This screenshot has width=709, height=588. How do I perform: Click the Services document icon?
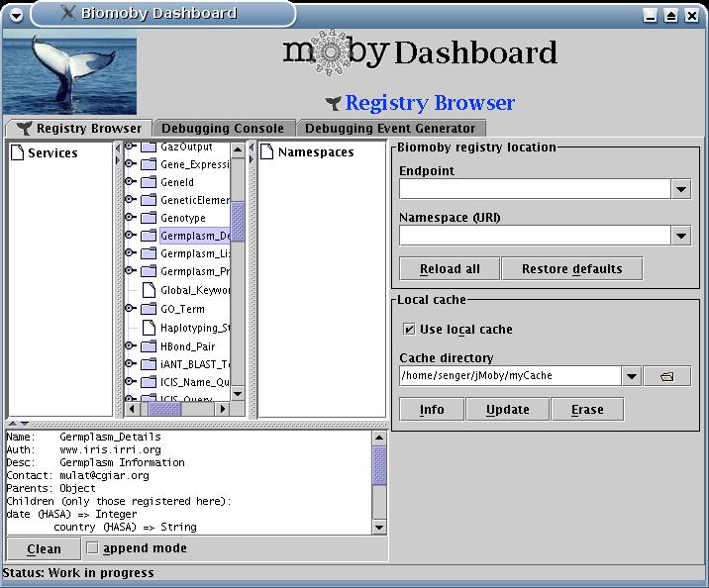click(x=17, y=152)
